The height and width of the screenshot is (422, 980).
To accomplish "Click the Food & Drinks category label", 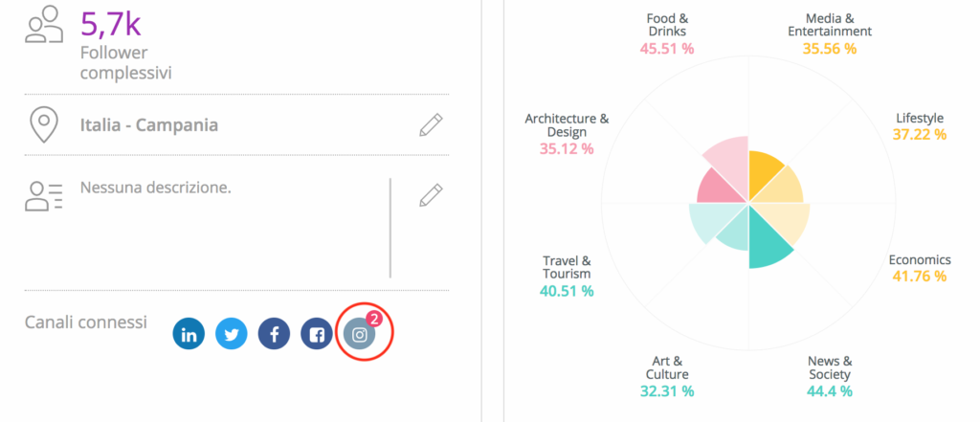I will pyautogui.click(x=667, y=24).
